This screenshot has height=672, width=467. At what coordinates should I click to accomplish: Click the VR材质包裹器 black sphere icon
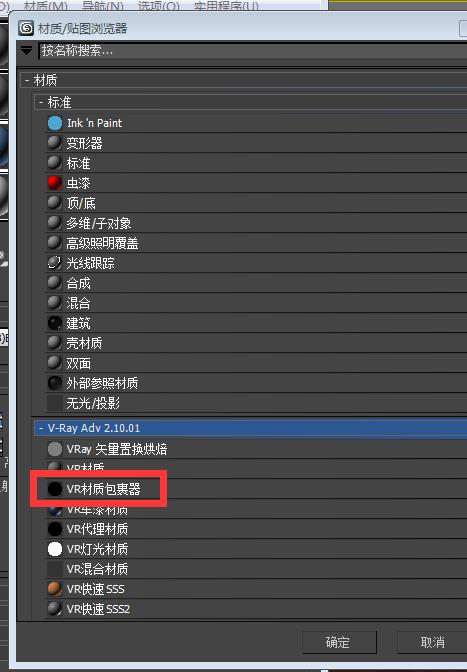click(55, 489)
